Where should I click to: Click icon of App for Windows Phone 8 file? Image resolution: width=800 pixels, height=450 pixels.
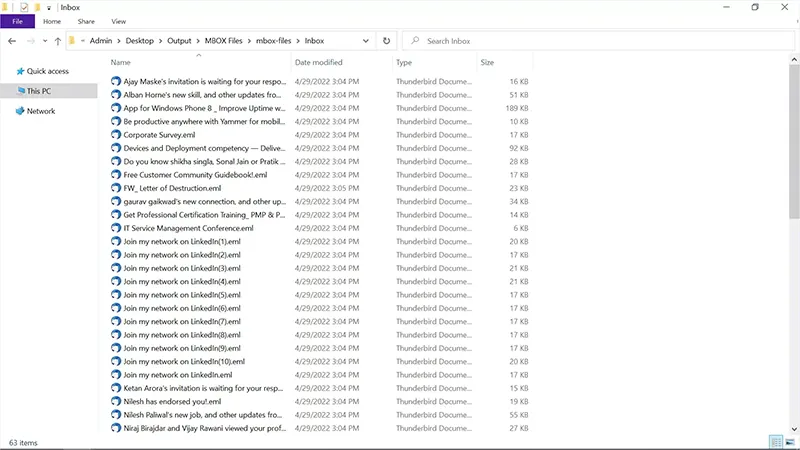(116, 108)
